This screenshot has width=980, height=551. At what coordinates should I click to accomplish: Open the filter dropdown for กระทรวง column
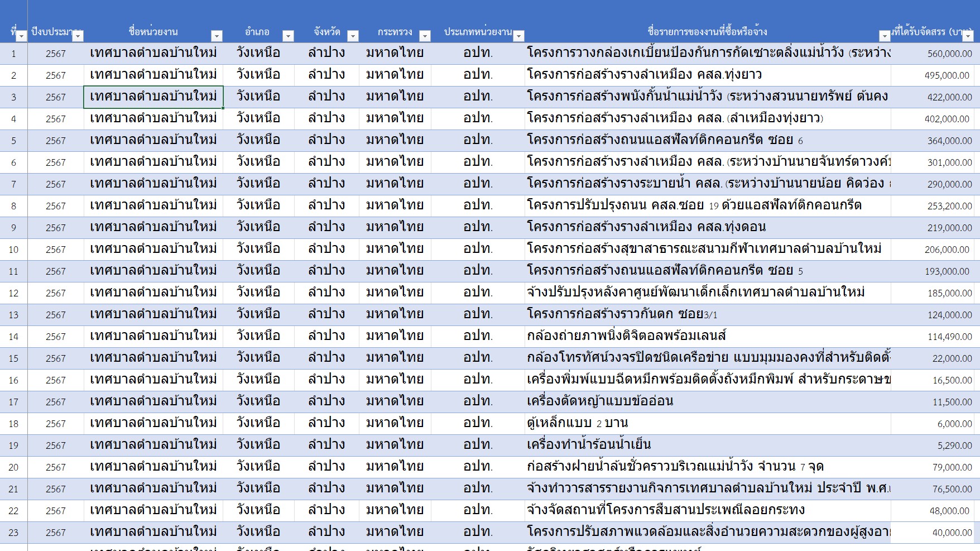point(425,36)
